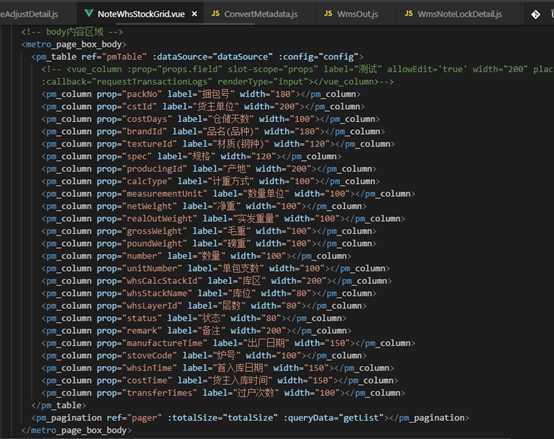Screen dimensions: 554x439
Task: Click the prop "costTime" column line
Action: pos(220,380)
